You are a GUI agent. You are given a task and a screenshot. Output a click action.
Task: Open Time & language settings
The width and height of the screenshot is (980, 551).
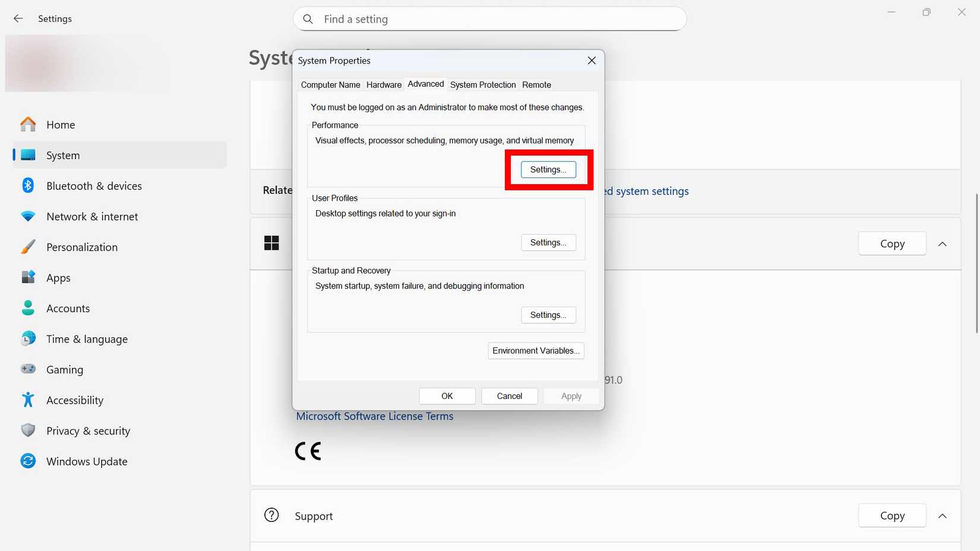(87, 338)
